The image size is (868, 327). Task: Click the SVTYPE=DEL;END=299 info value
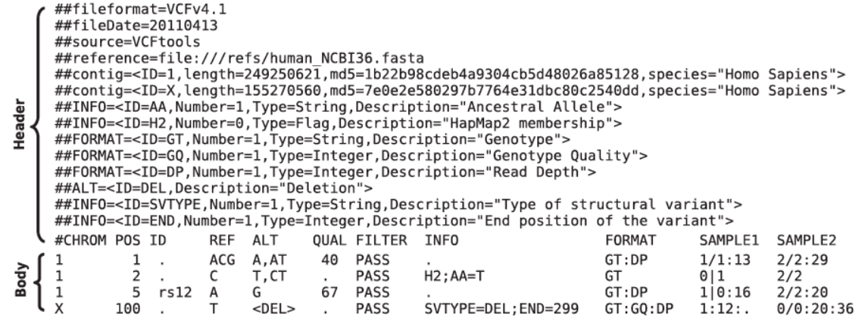[501, 308]
